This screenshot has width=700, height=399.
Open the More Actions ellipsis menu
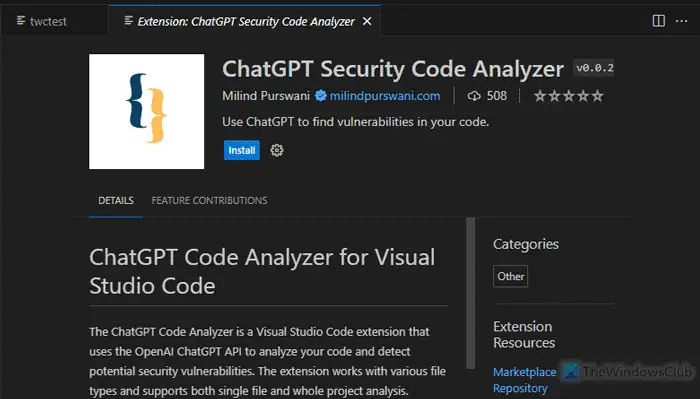681,21
